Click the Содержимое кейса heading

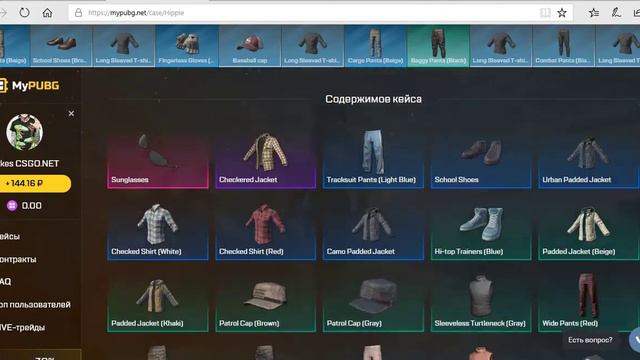point(373,99)
